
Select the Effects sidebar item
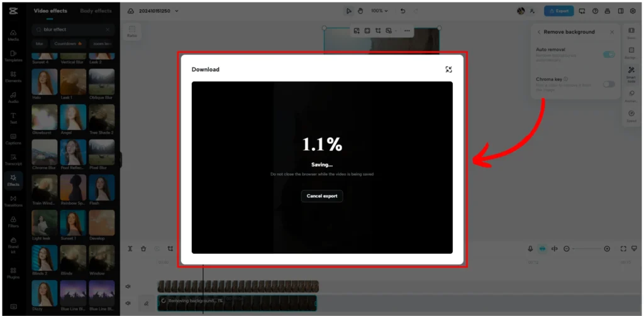click(13, 180)
